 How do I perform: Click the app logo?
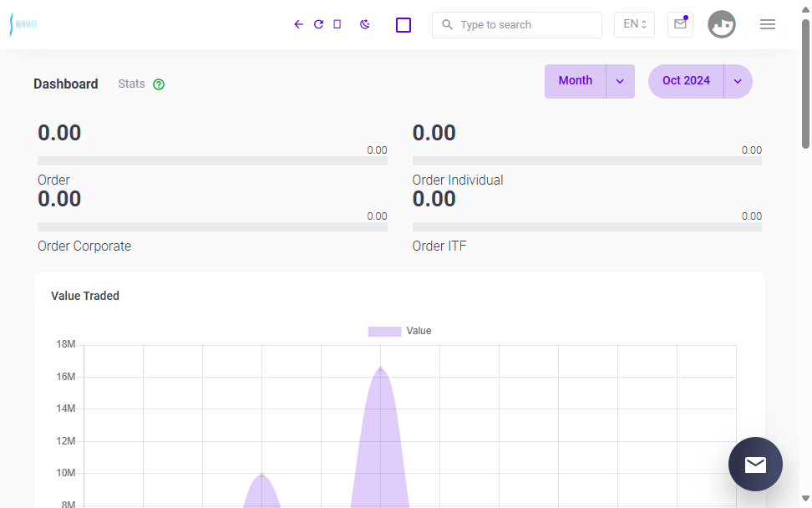tap(23, 24)
